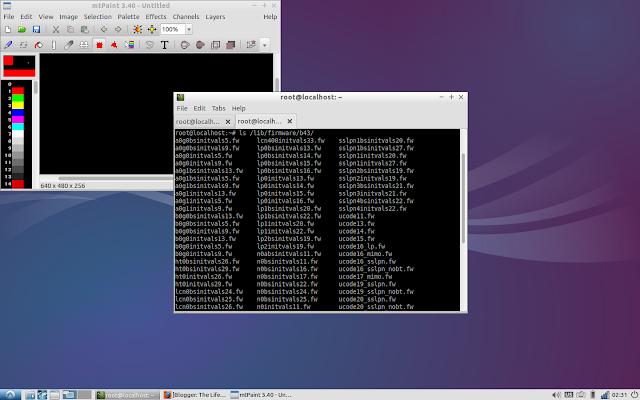The image size is (640, 400).
Task: Save the image using the floppy icon
Action: (36, 29)
